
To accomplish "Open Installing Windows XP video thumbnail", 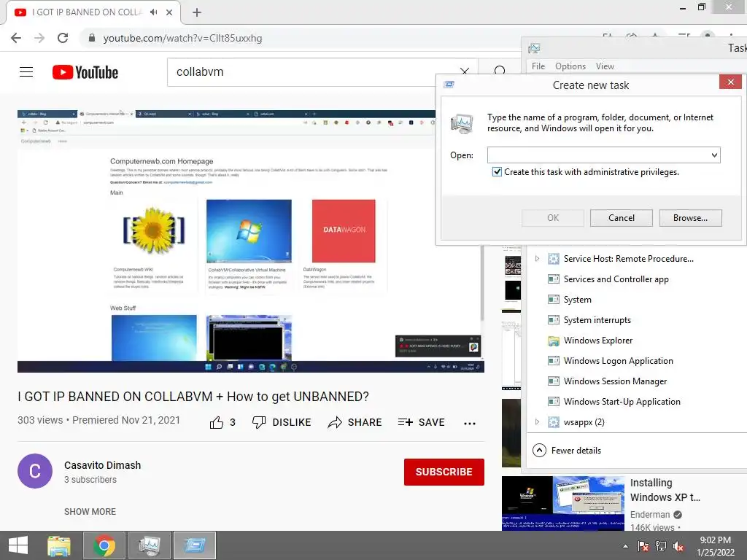I will click(562, 503).
